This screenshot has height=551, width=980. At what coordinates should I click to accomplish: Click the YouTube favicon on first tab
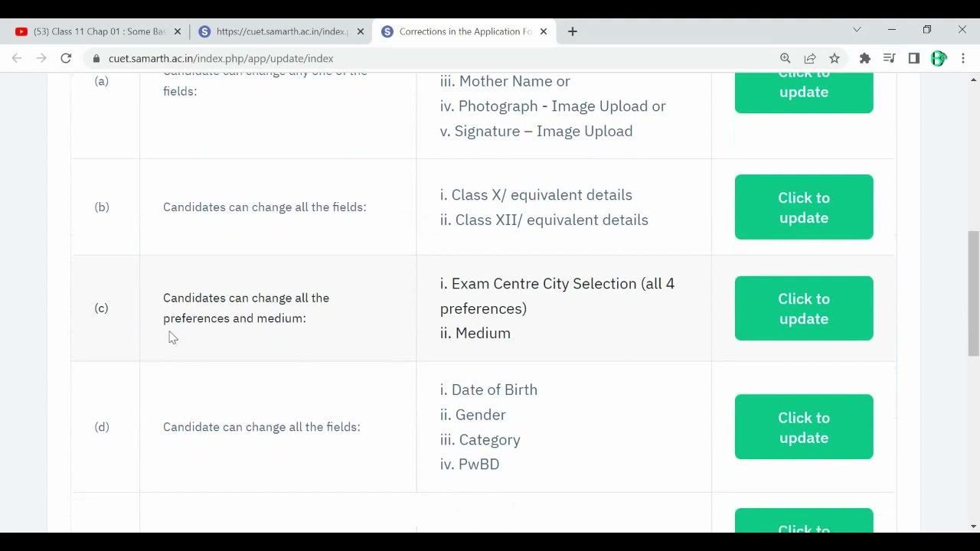[21, 31]
